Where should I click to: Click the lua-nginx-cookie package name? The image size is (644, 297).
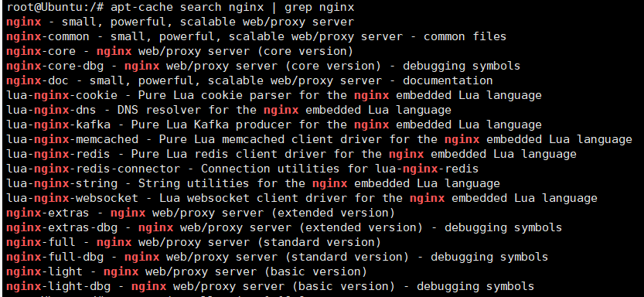62,95
